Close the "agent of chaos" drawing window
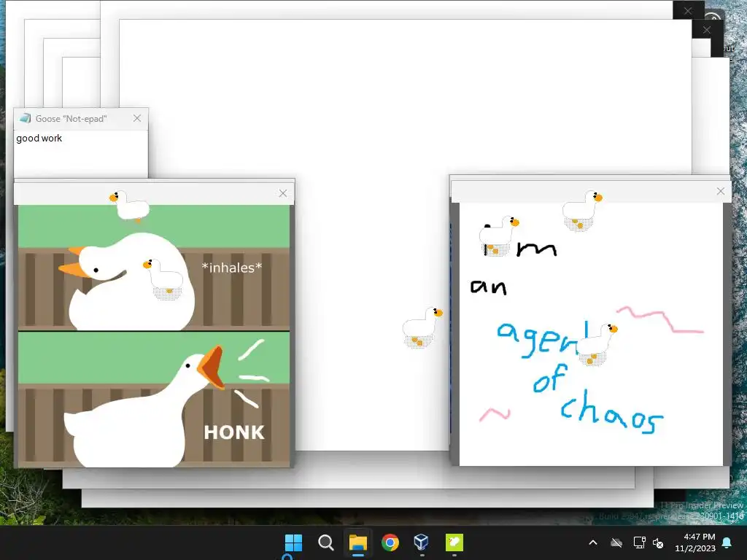The image size is (747, 560). 720,191
